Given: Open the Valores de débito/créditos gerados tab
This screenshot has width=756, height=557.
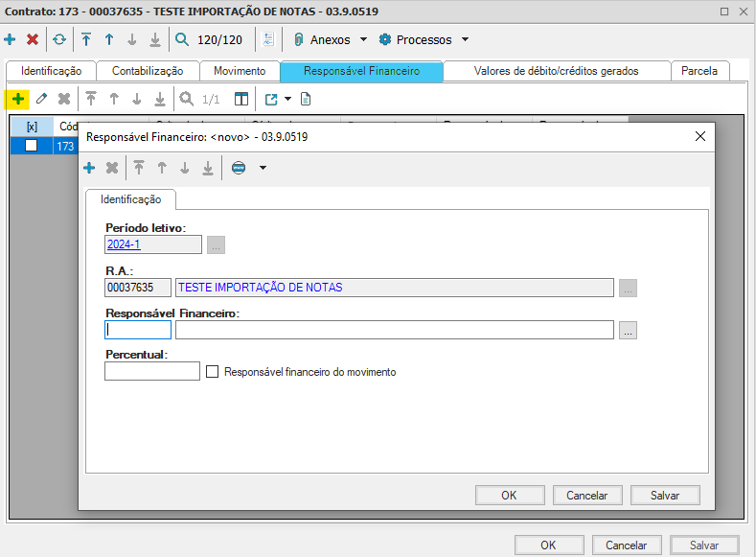Looking at the screenshot, I should point(556,71).
